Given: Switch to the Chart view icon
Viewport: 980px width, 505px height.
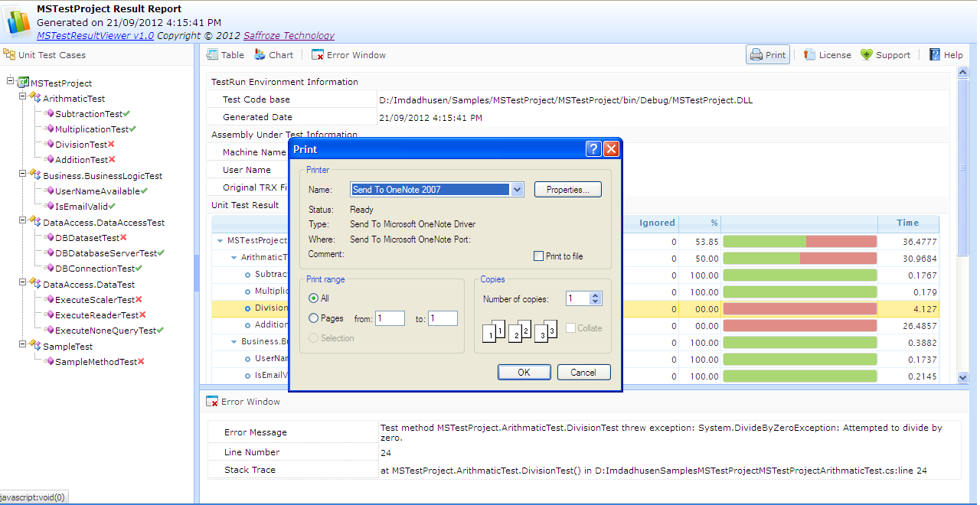Looking at the screenshot, I should [260, 54].
